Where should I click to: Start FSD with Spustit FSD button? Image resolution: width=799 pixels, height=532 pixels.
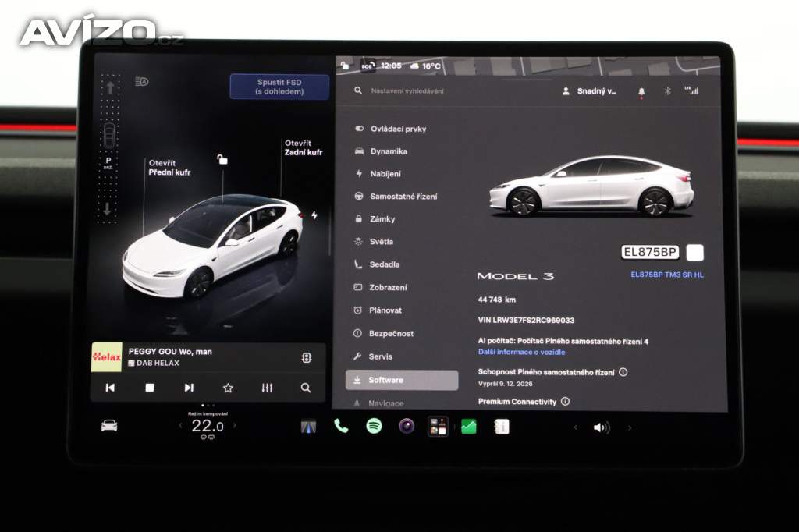click(280, 87)
